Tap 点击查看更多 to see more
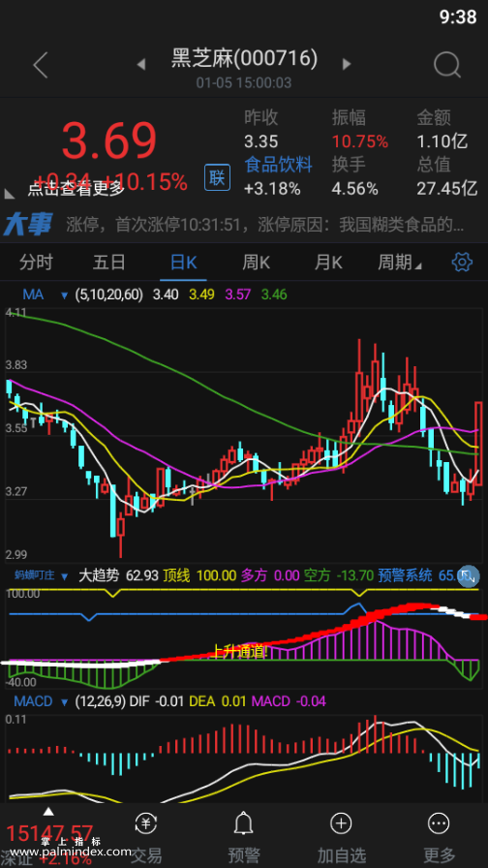This screenshot has width=488, height=868. pos(76,189)
